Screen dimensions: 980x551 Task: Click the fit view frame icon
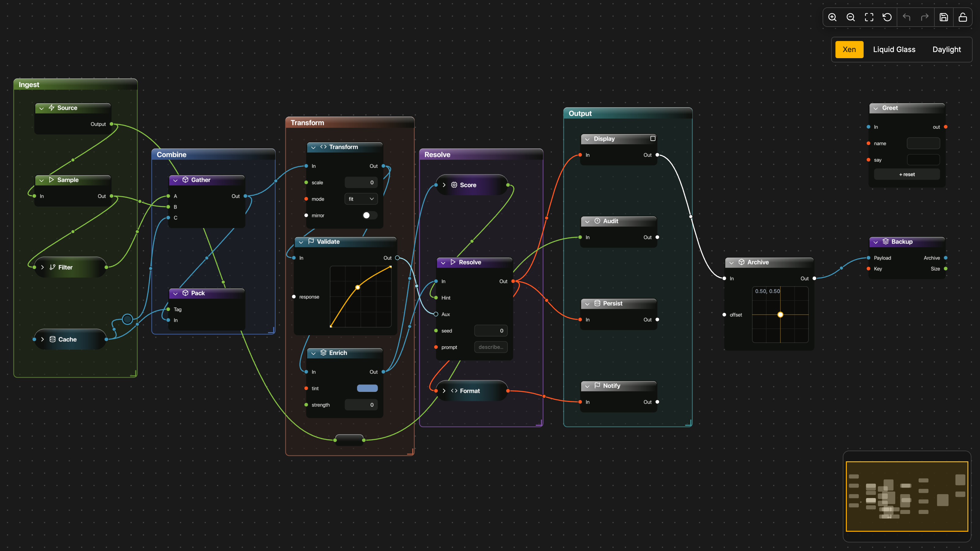869,17
